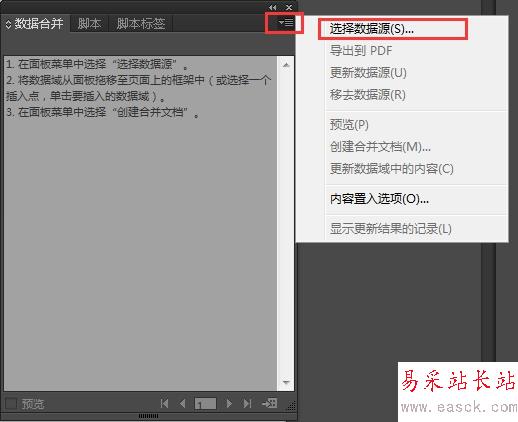Screen dimensions: 518x422
Task: Go to the first record
Action: (x=164, y=404)
